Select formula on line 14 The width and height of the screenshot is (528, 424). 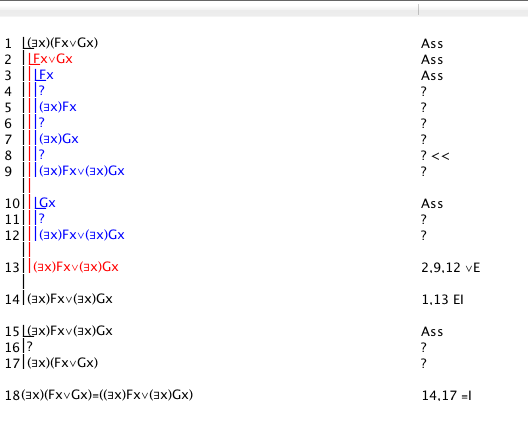point(70,299)
